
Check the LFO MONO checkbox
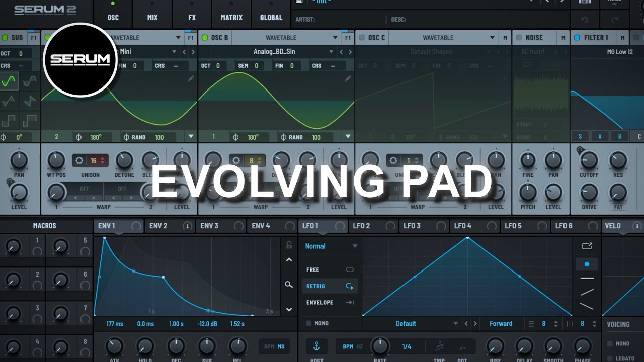pyautogui.click(x=308, y=323)
